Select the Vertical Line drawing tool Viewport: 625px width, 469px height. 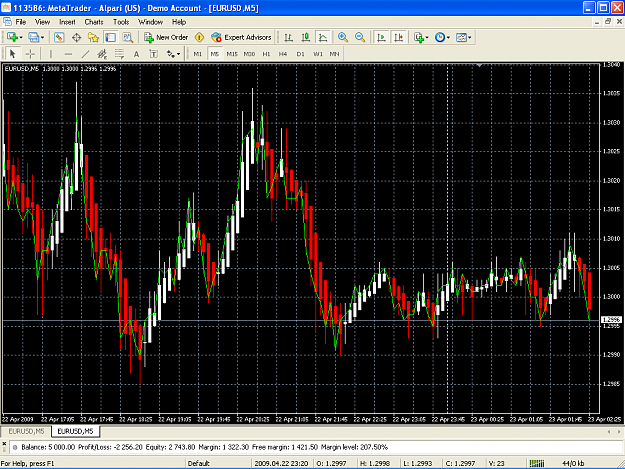pyautogui.click(x=51, y=54)
